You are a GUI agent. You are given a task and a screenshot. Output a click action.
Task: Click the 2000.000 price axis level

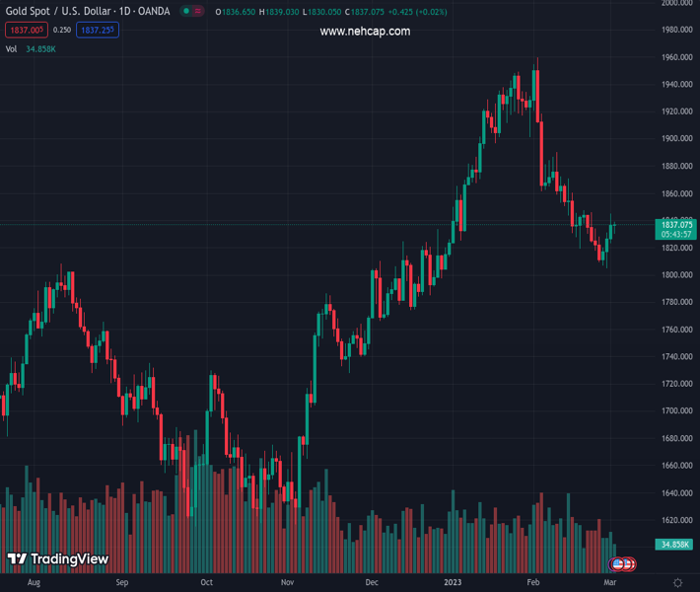pos(675,3)
